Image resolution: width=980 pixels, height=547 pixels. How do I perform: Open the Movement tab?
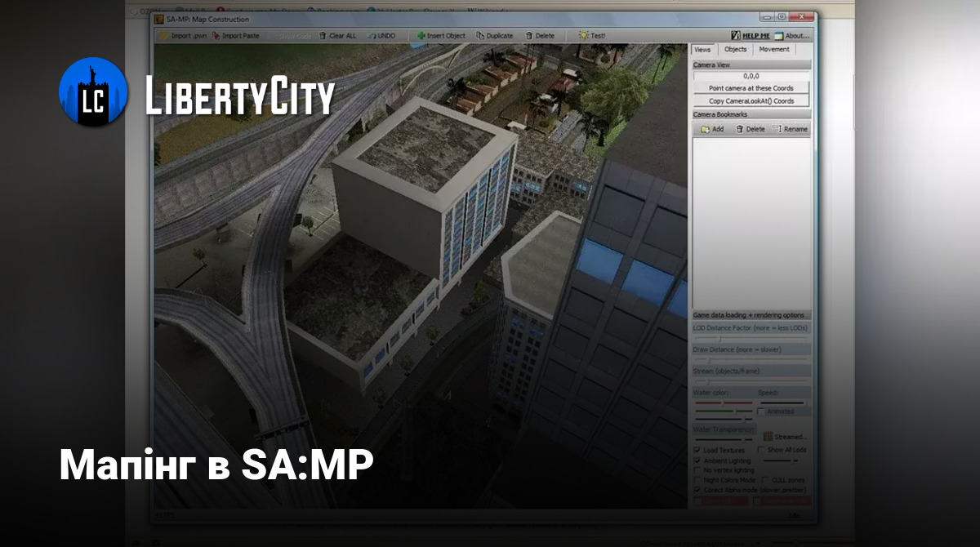click(x=773, y=50)
